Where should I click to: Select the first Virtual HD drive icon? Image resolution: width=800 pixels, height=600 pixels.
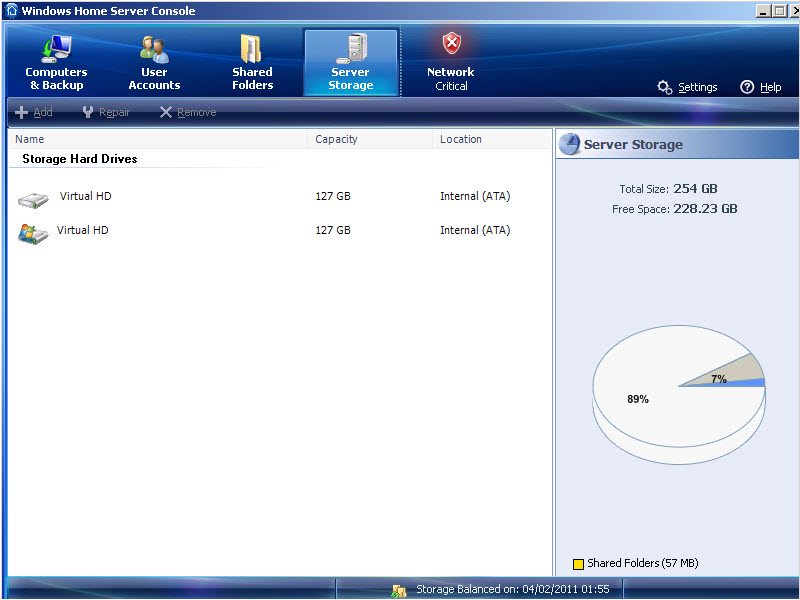pyautogui.click(x=33, y=200)
